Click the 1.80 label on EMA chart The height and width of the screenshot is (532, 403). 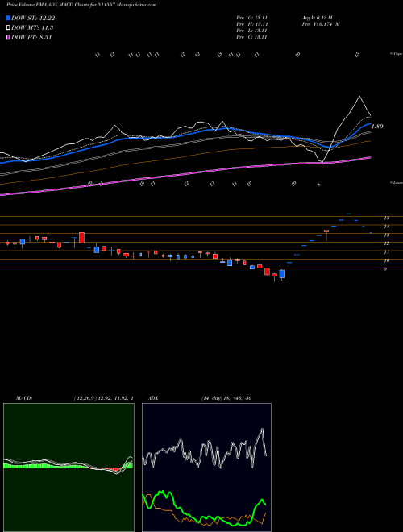377,127
